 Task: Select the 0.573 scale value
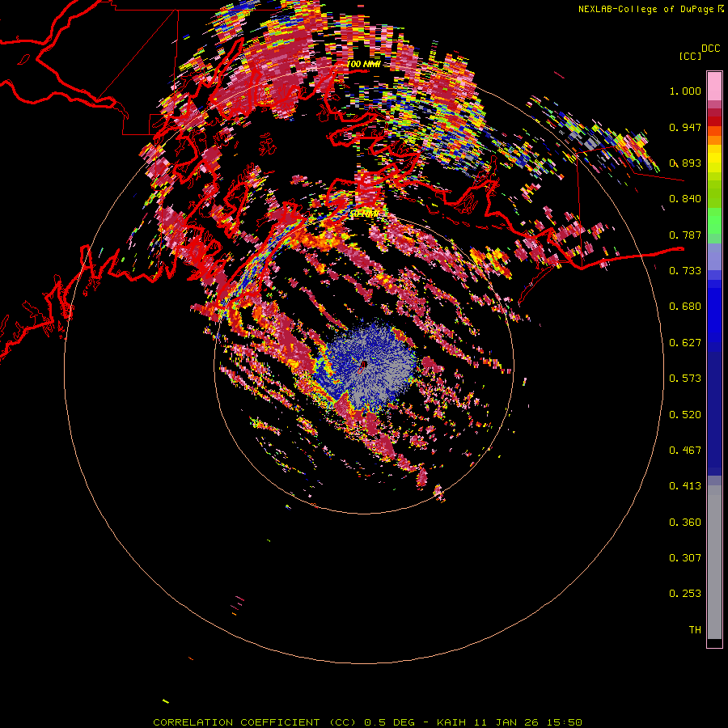pos(685,379)
